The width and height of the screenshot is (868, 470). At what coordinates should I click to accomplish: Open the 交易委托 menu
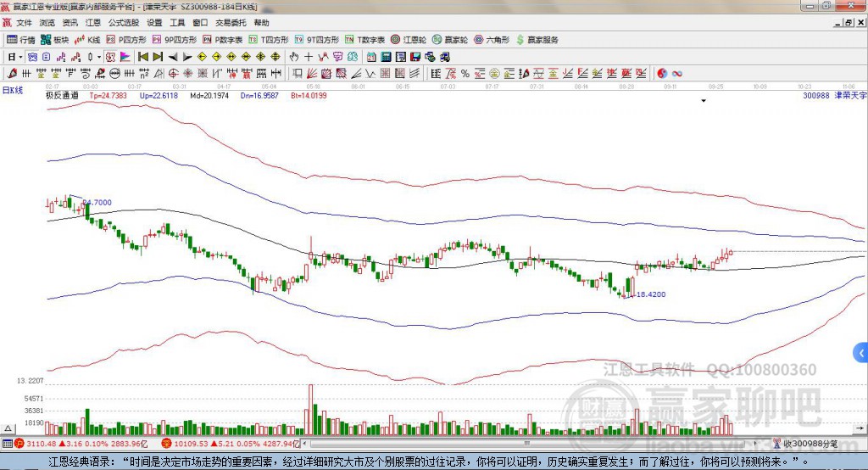pyautogui.click(x=231, y=23)
